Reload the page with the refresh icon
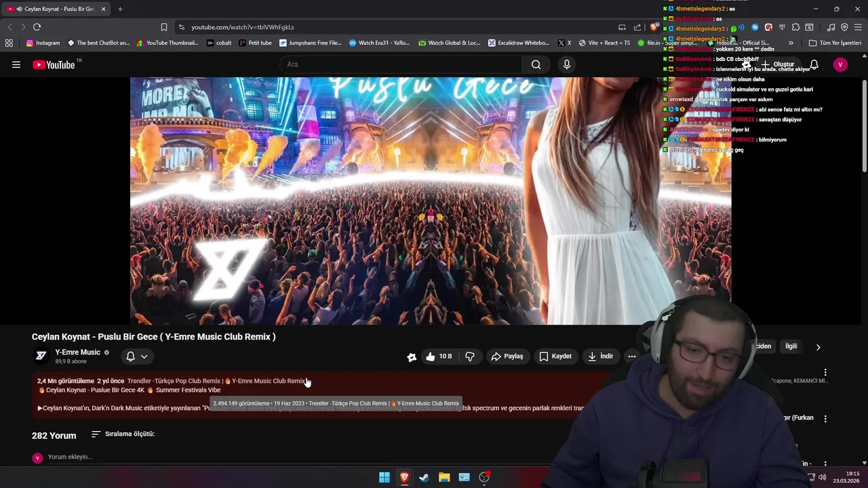This screenshot has width=868, height=488. pos(37,27)
